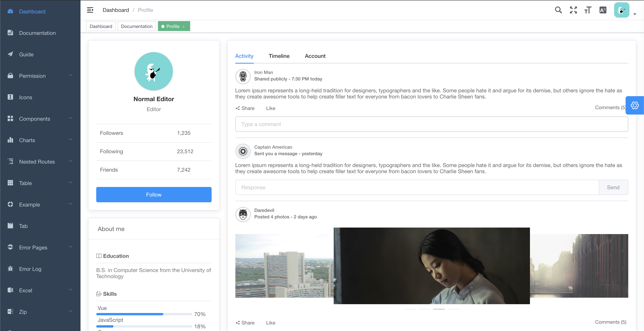Click the JavaScript skill progress bar
The height and width of the screenshot is (331, 644).
pyautogui.click(x=144, y=326)
